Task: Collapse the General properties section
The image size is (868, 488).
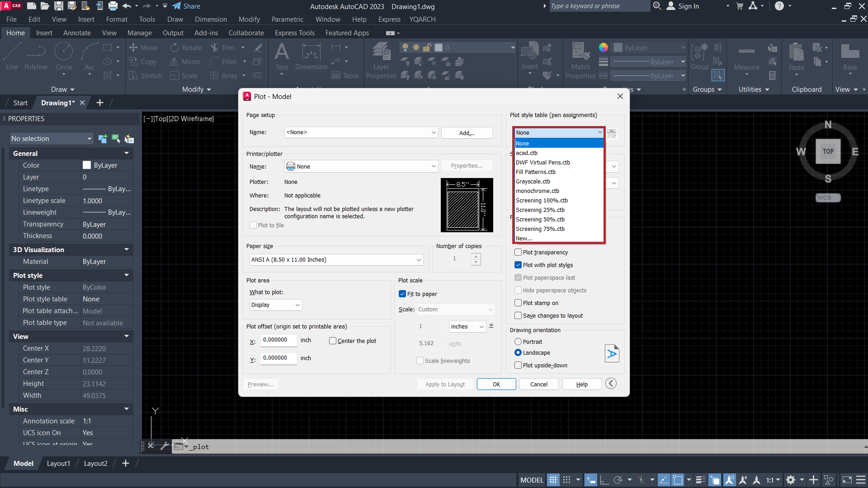Action: [x=127, y=153]
